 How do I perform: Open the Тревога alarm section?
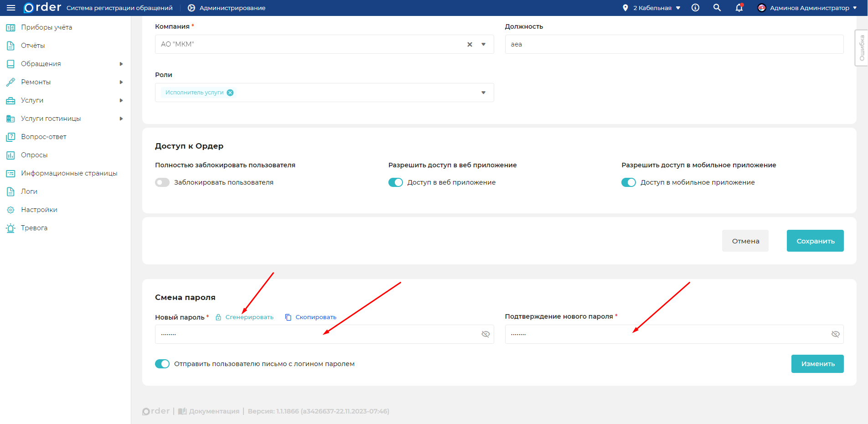[34, 228]
